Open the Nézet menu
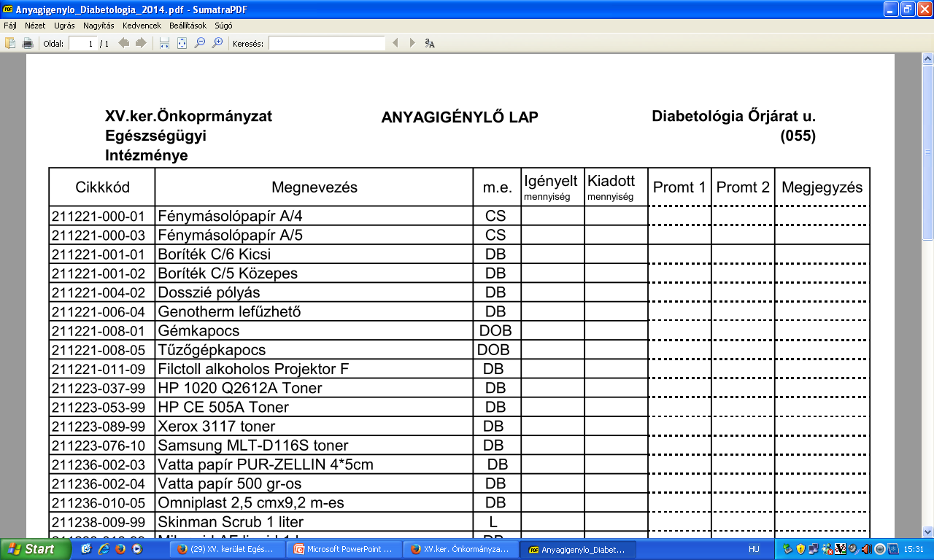 pos(35,25)
